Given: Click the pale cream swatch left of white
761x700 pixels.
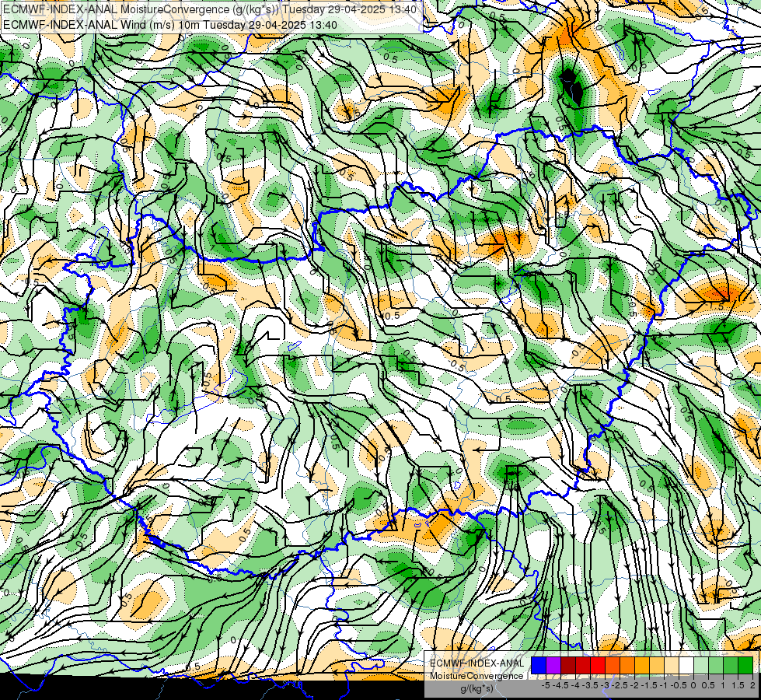Looking at the screenshot, I should (671, 665).
